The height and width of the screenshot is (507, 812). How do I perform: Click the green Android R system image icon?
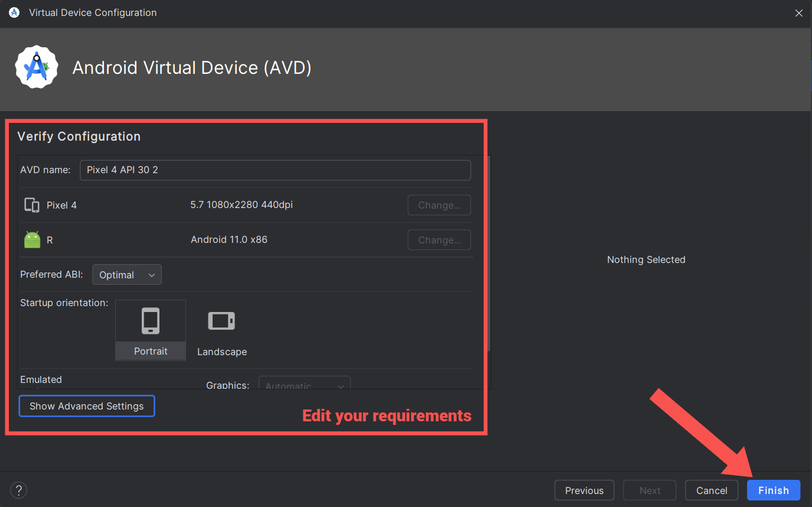pyautogui.click(x=32, y=240)
